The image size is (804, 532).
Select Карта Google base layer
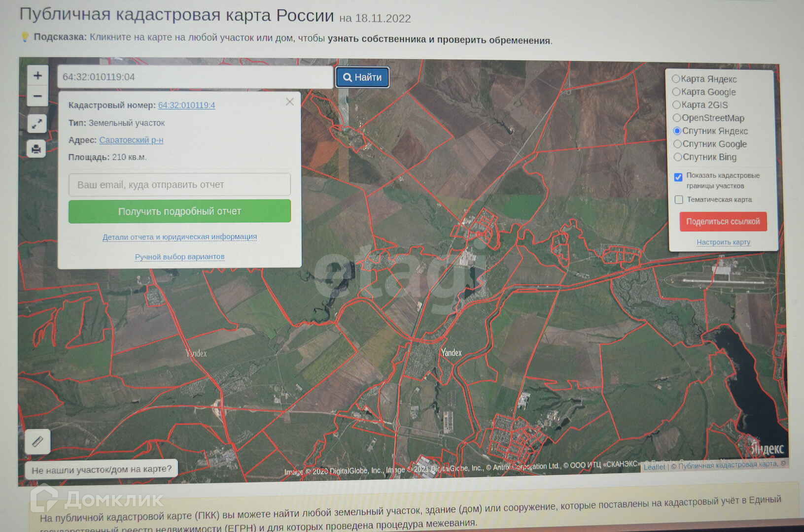tap(676, 92)
